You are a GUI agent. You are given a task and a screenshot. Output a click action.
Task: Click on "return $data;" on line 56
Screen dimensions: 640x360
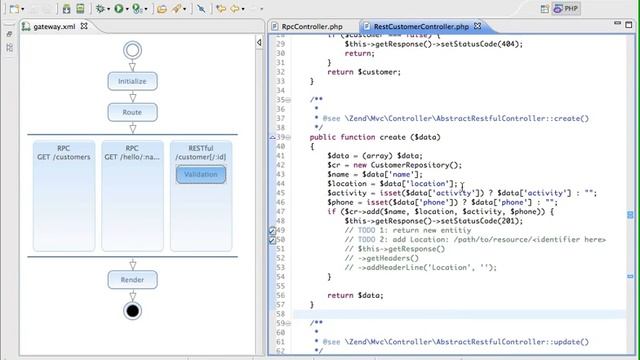(355, 295)
